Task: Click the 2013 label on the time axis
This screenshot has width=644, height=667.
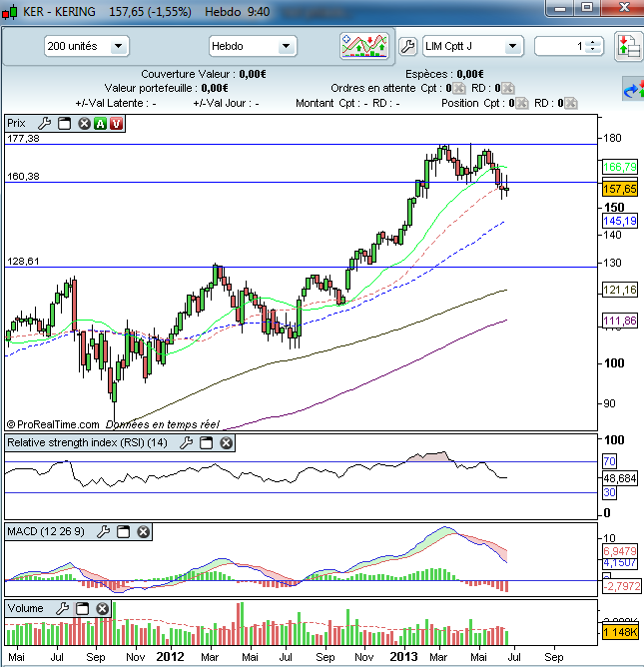Action: pyautogui.click(x=403, y=657)
